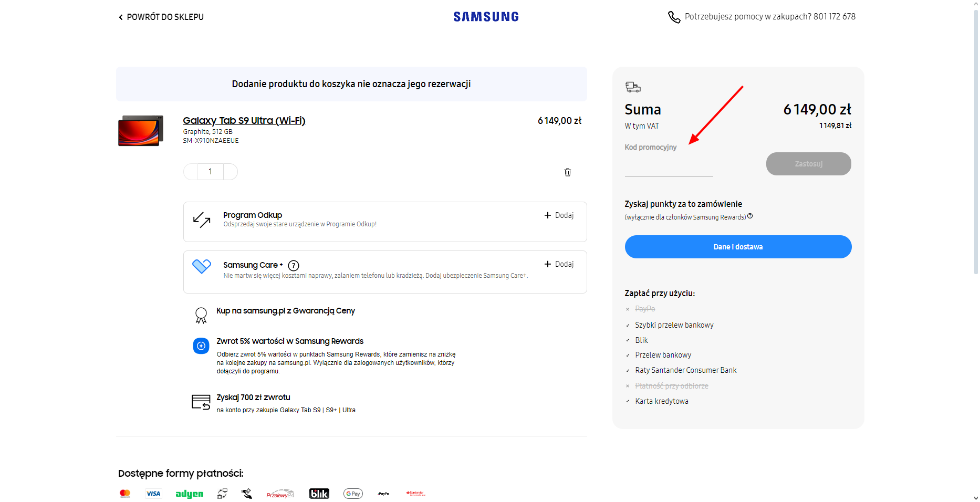Image resolution: width=980 pixels, height=502 pixels.
Task: Click the product code SM-X910NZAEEUE
Action: point(211,141)
